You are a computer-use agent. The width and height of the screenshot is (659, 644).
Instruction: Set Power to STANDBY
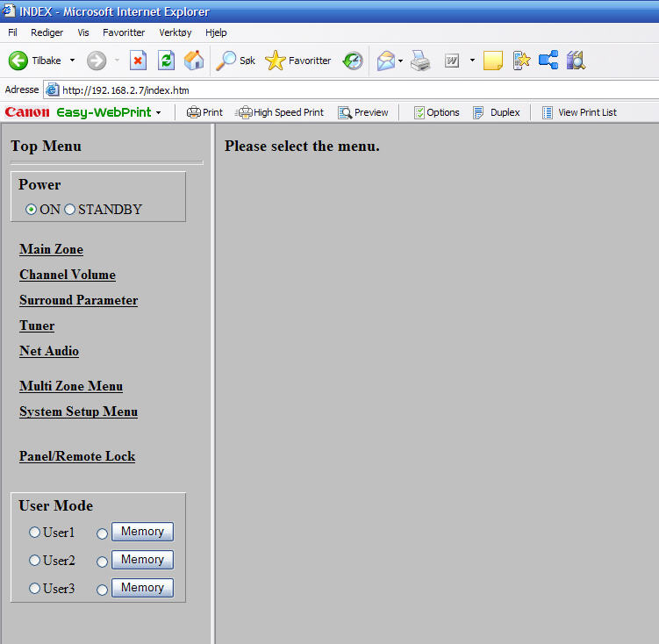(70, 210)
